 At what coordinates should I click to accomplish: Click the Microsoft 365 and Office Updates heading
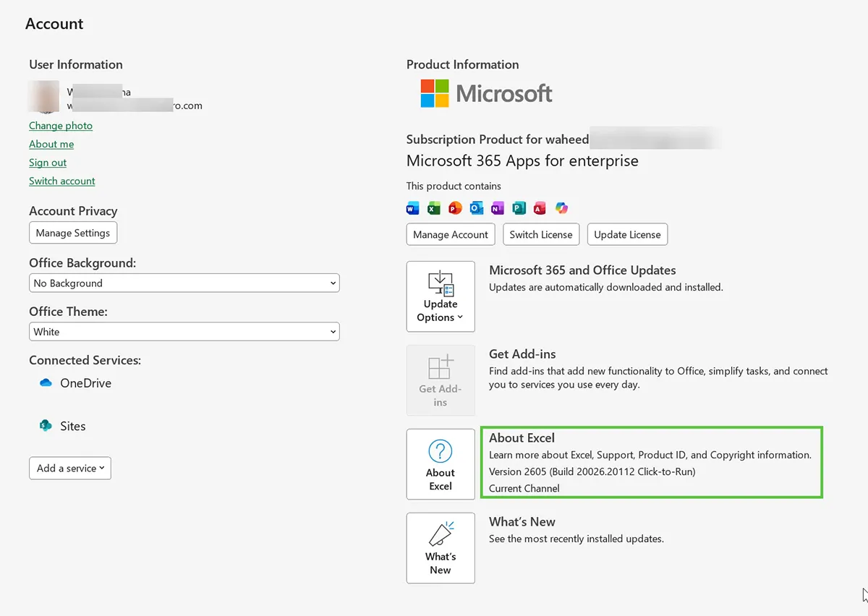pos(582,270)
